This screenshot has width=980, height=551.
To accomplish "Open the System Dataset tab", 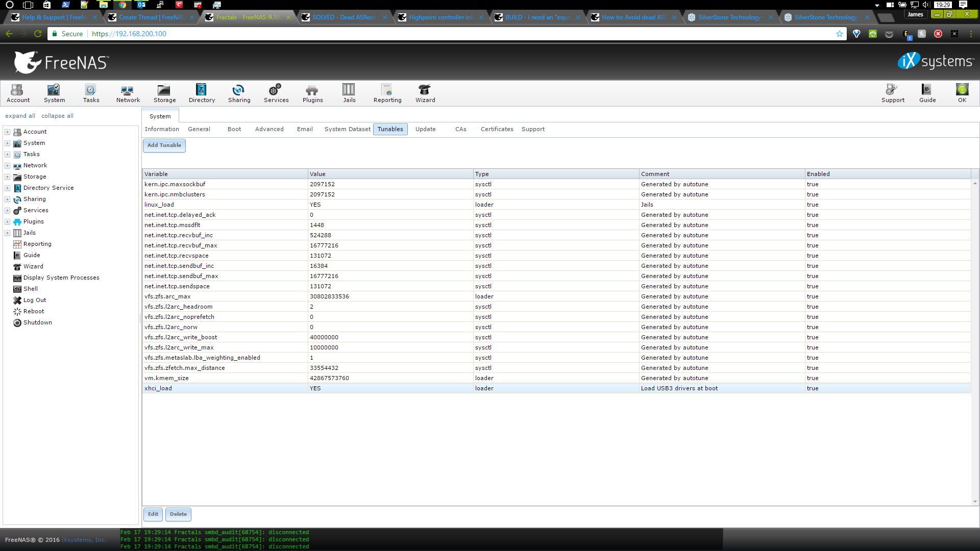I will pyautogui.click(x=347, y=129).
